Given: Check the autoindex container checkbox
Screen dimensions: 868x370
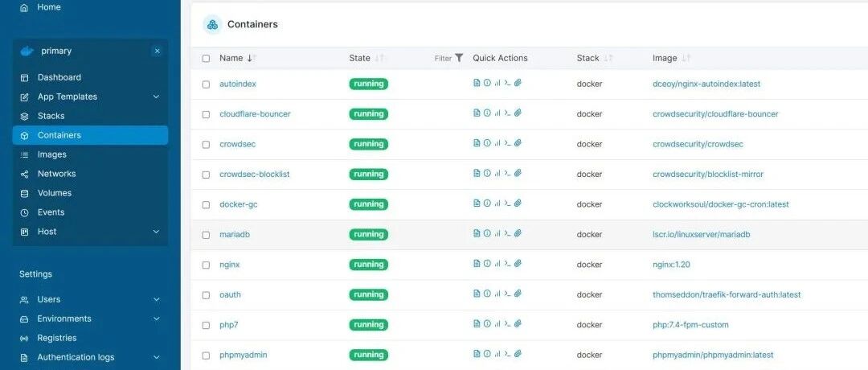Looking at the screenshot, I should click(206, 84).
